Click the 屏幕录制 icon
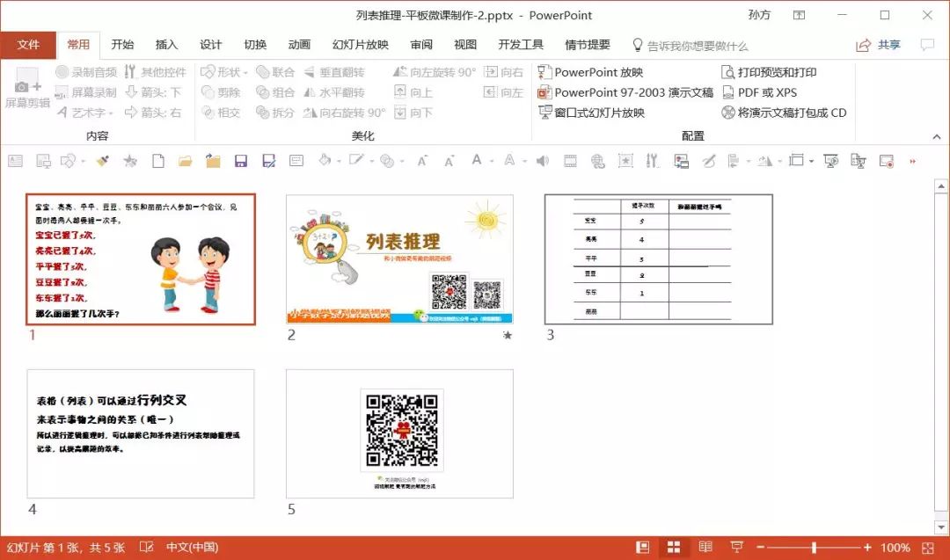The height and width of the screenshot is (560, 950). point(62,92)
